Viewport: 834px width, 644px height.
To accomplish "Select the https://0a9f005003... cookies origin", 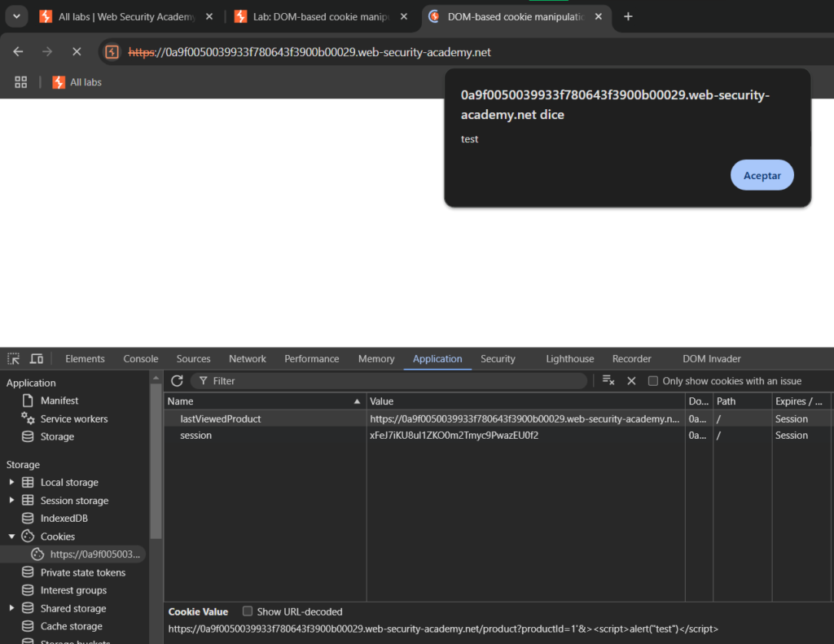I will point(94,554).
